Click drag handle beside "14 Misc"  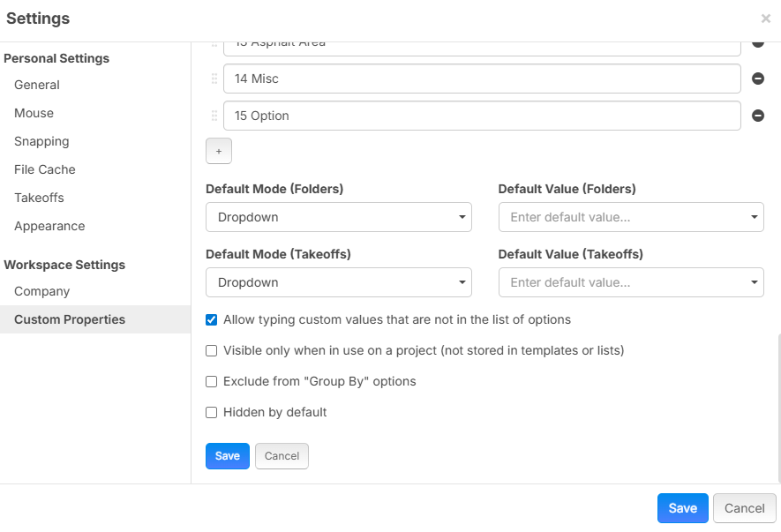(214, 79)
